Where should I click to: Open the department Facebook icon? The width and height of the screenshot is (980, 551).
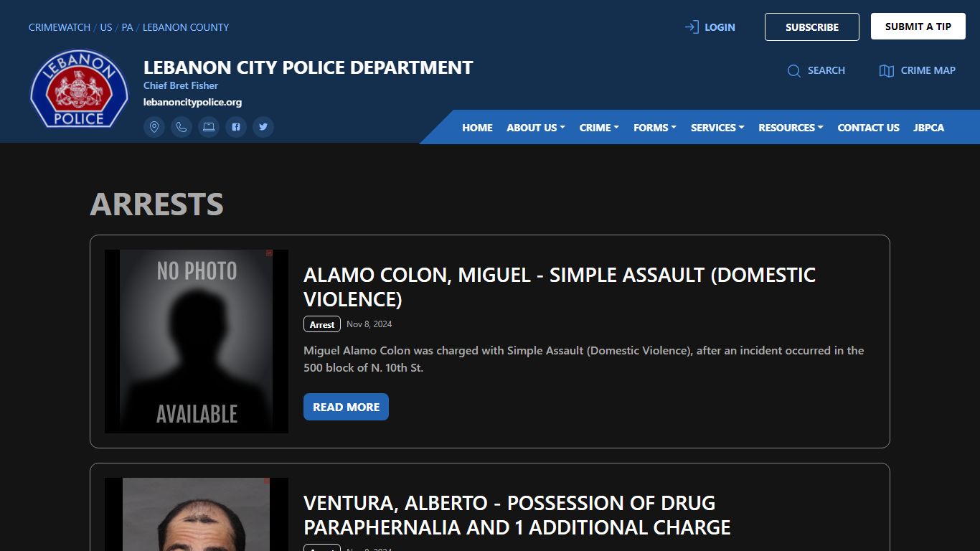236,127
